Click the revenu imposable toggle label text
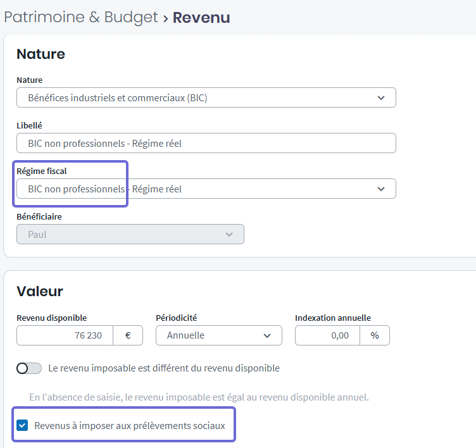The image size is (476, 448). pyautogui.click(x=164, y=368)
